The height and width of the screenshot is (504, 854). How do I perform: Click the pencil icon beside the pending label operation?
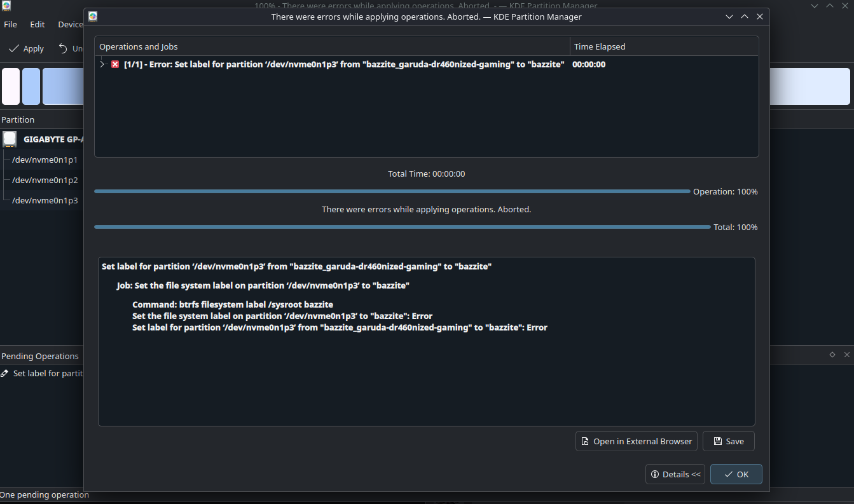coord(4,373)
